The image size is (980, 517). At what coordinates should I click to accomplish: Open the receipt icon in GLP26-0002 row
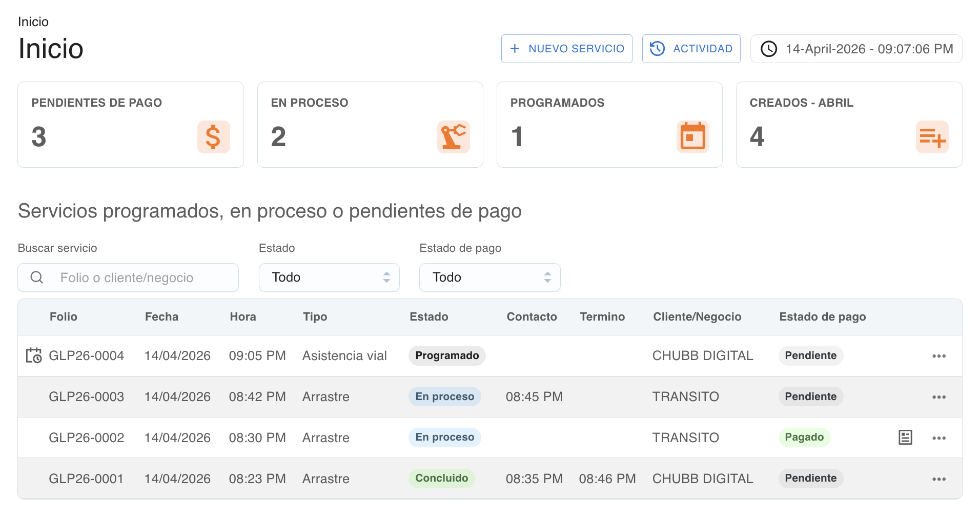point(905,438)
